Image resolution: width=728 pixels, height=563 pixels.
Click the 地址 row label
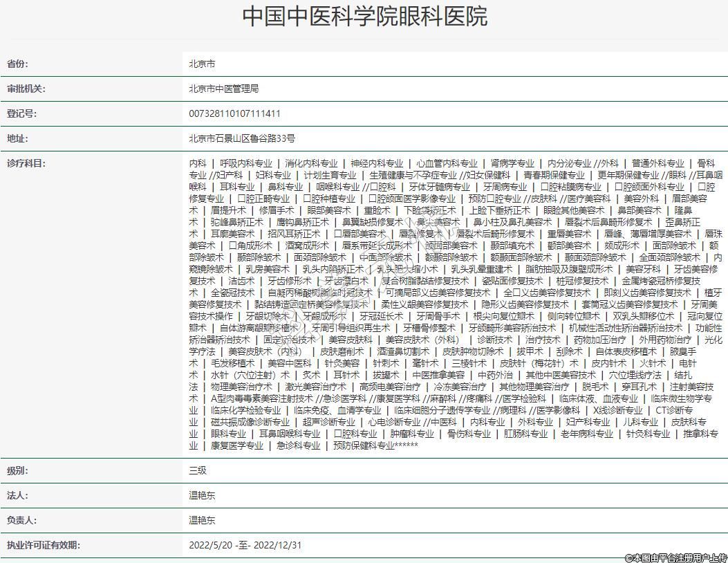(x=18, y=138)
